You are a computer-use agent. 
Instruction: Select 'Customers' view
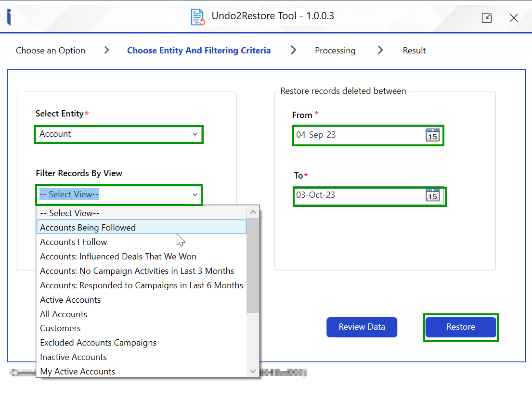coord(142,328)
